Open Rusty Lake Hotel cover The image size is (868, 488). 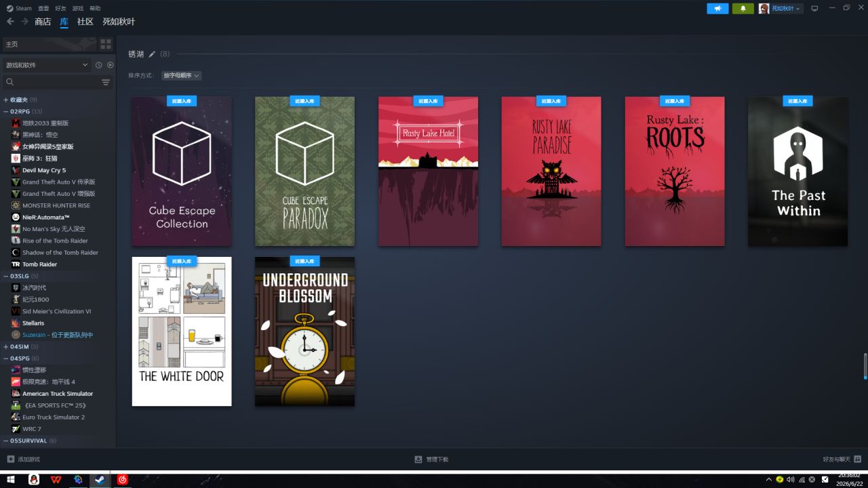pos(428,171)
